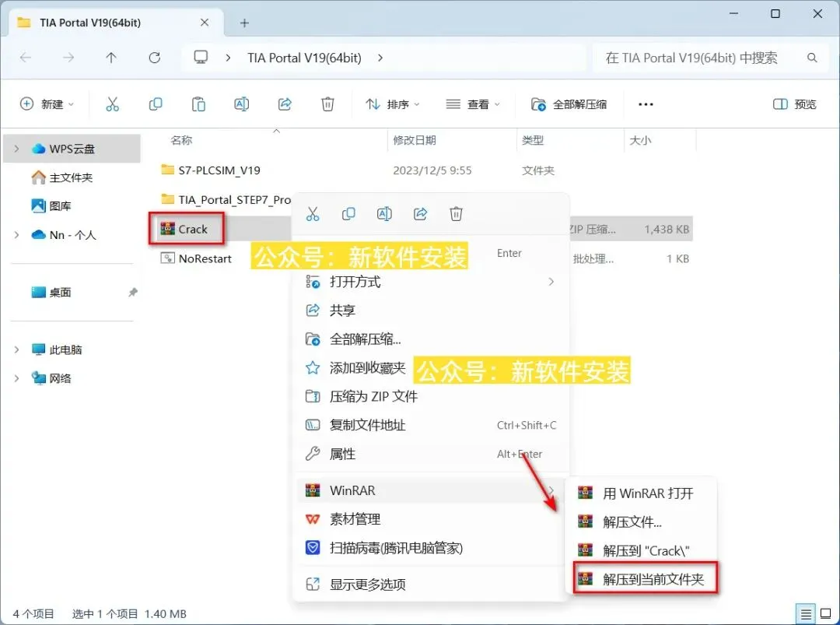
Task: Go back with the left arrow
Action: pyautogui.click(x=25, y=58)
